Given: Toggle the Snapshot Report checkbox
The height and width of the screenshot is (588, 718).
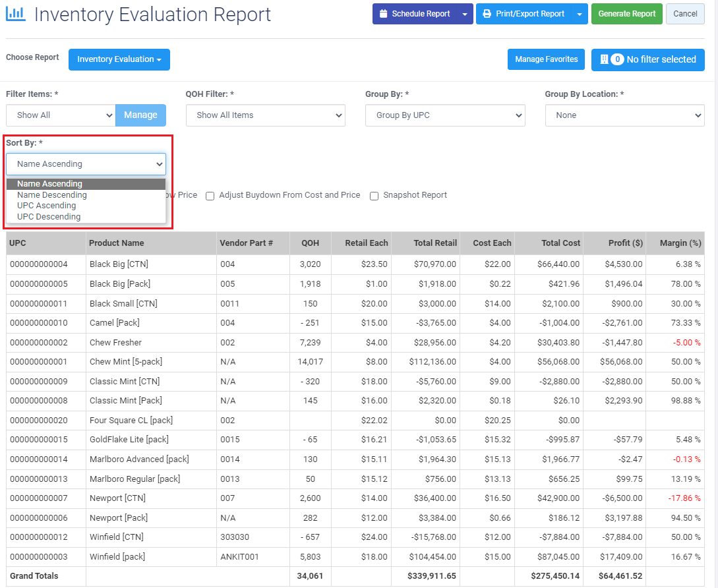Looking at the screenshot, I should pyautogui.click(x=374, y=196).
